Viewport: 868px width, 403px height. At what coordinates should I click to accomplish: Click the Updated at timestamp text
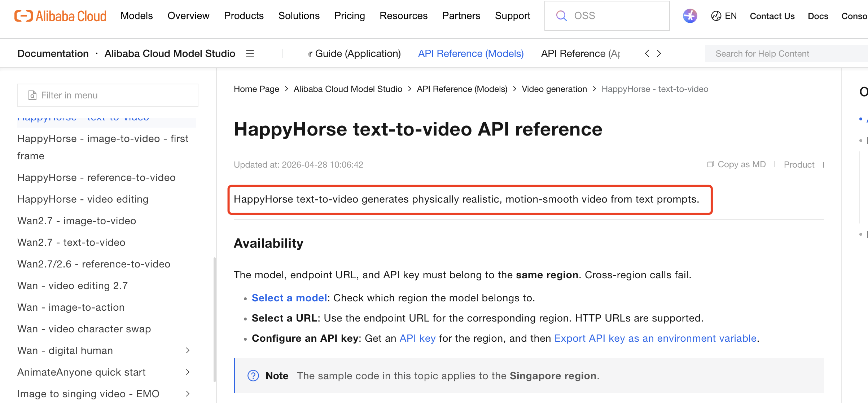(x=298, y=165)
